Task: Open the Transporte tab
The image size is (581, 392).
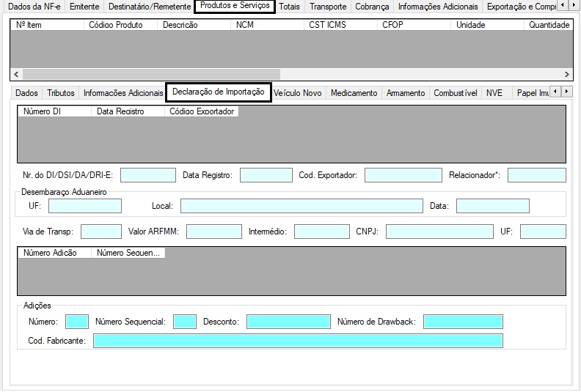Action: [x=328, y=7]
